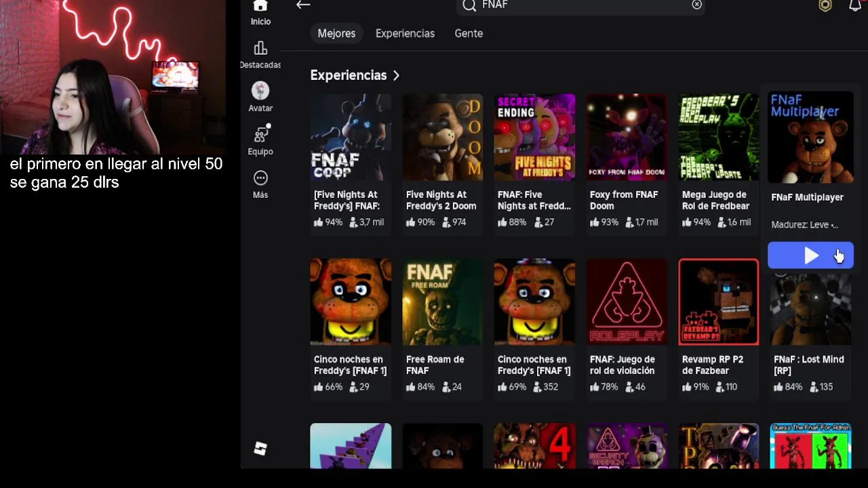
Task: Open Five Nights At Freddy's 2 Doom thumbnail
Action: 443,138
